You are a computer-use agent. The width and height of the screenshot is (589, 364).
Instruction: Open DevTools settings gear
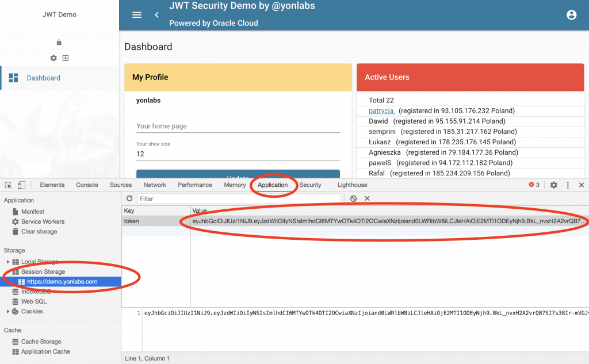point(554,185)
